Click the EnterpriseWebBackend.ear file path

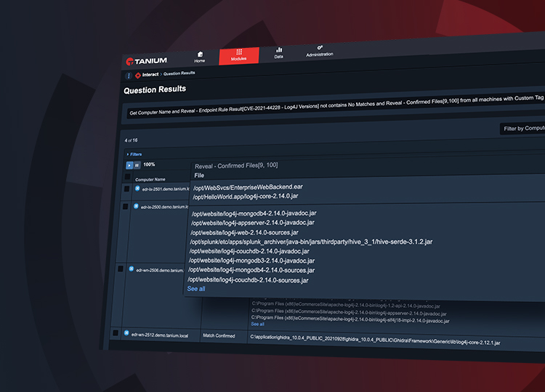[248, 187]
